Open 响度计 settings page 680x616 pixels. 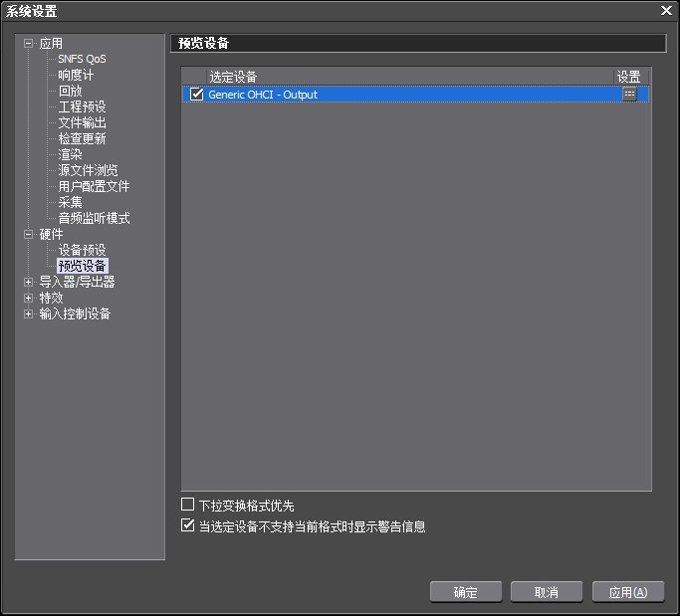76,76
